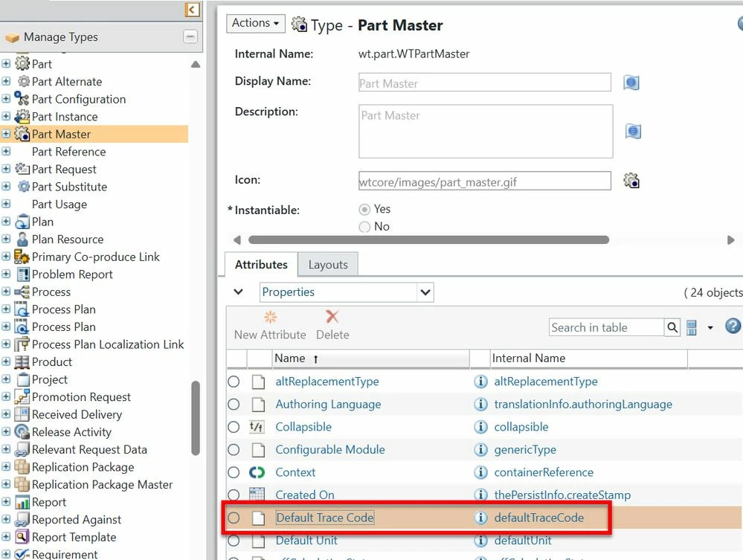
Task: Select the Configurable Module row radio button
Action: 234,450
